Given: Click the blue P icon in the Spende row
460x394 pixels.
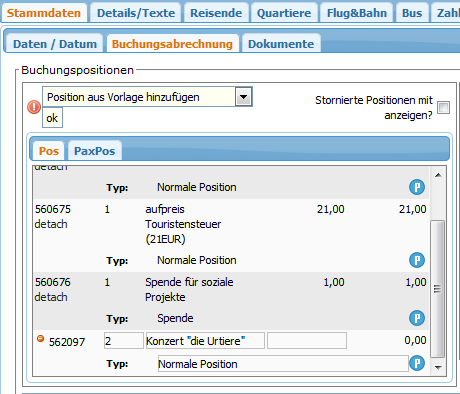Looking at the screenshot, I should pyautogui.click(x=417, y=318).
